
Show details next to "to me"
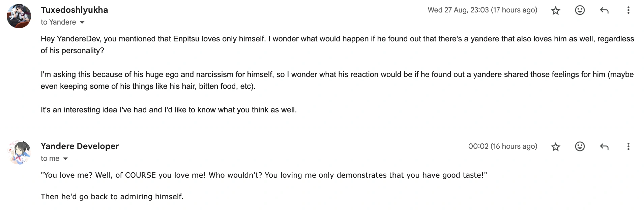(x=65, y=159)
